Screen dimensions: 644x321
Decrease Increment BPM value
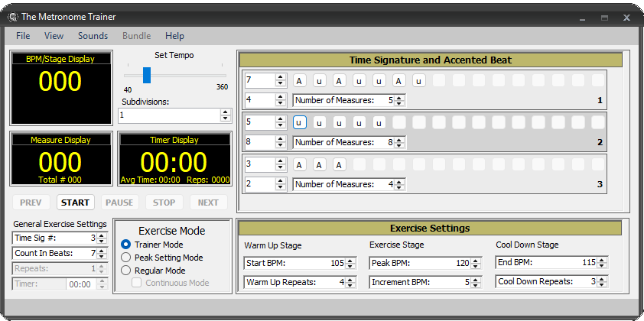coord(476,285)
